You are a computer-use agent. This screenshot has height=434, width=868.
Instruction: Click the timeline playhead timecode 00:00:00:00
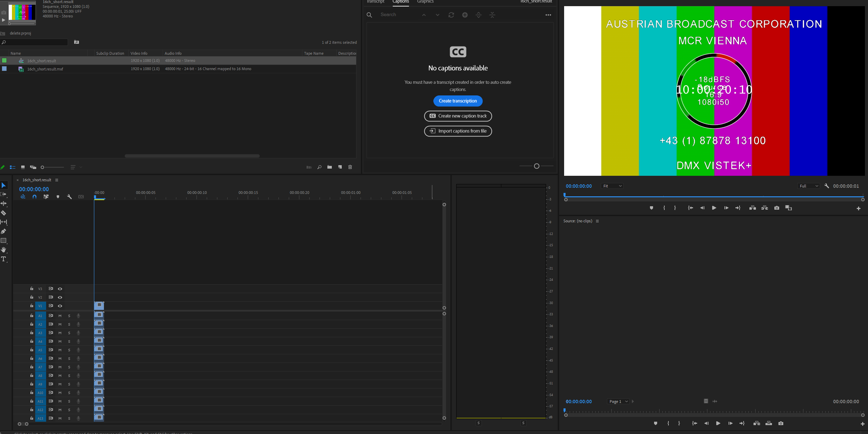point(34,189)
